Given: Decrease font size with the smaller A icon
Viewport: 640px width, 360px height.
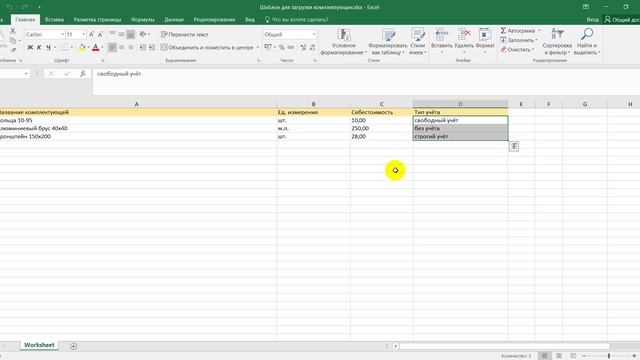Looking at the screenshot, I should (x=100, y=35).
